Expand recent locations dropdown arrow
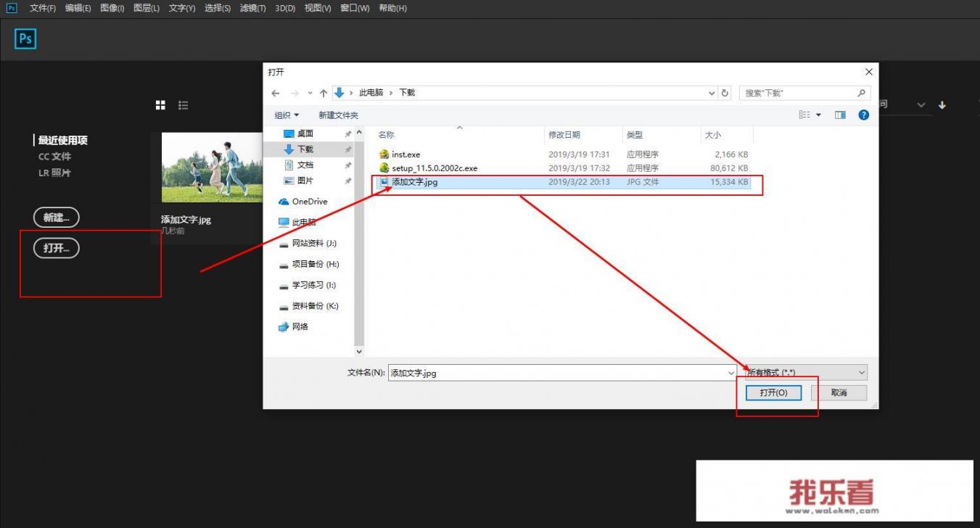 tap(310, 93)
